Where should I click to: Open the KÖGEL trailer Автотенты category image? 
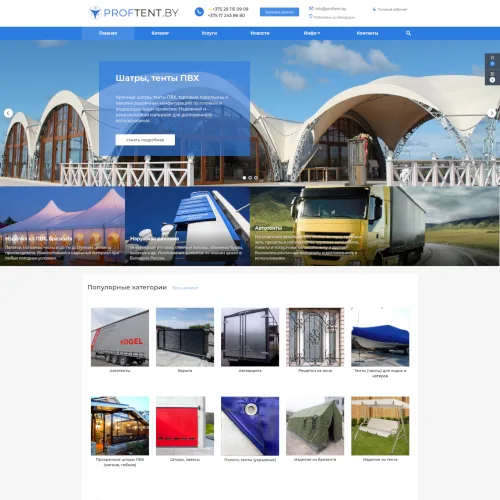tap(120, 337)
